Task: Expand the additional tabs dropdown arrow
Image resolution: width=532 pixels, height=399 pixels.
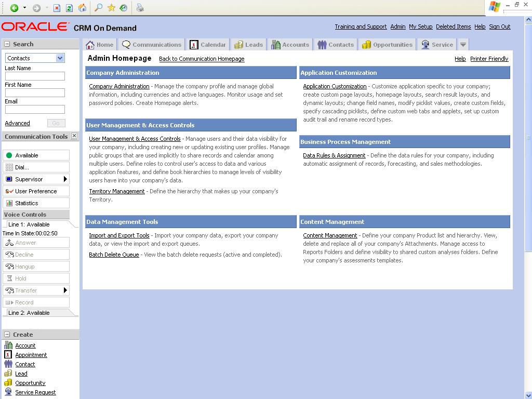Action: tap(463, 45)
